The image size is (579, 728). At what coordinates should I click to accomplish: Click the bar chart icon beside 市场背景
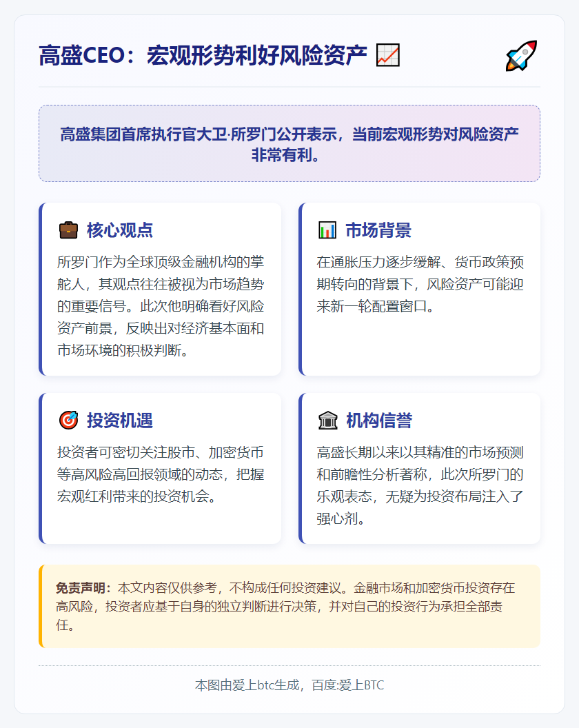[x=327, y=230]
